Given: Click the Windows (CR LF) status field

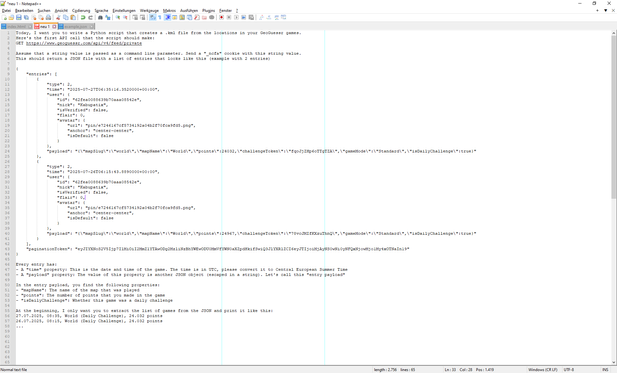Looking at the screenshot, I should [x=543, y=370].
